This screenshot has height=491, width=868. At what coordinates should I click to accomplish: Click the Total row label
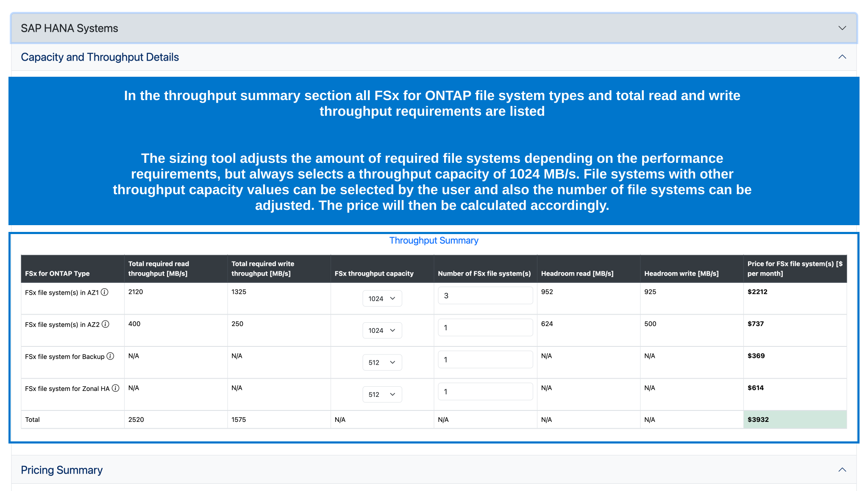32,420
